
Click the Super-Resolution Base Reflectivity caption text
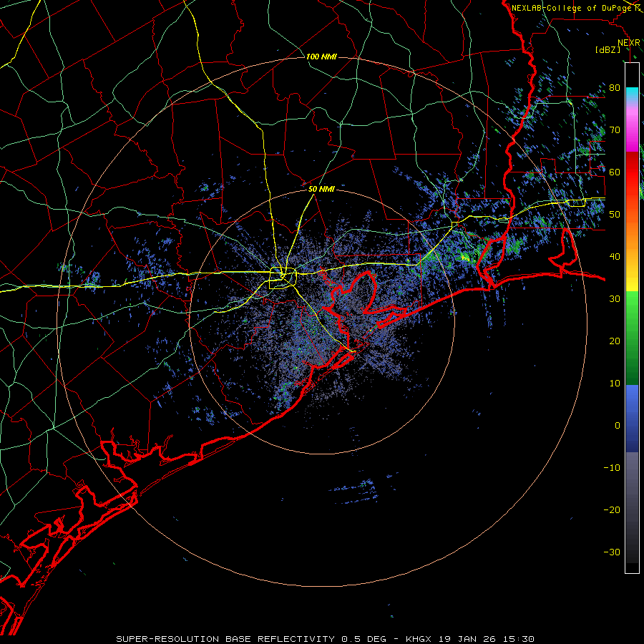[325, 639]
